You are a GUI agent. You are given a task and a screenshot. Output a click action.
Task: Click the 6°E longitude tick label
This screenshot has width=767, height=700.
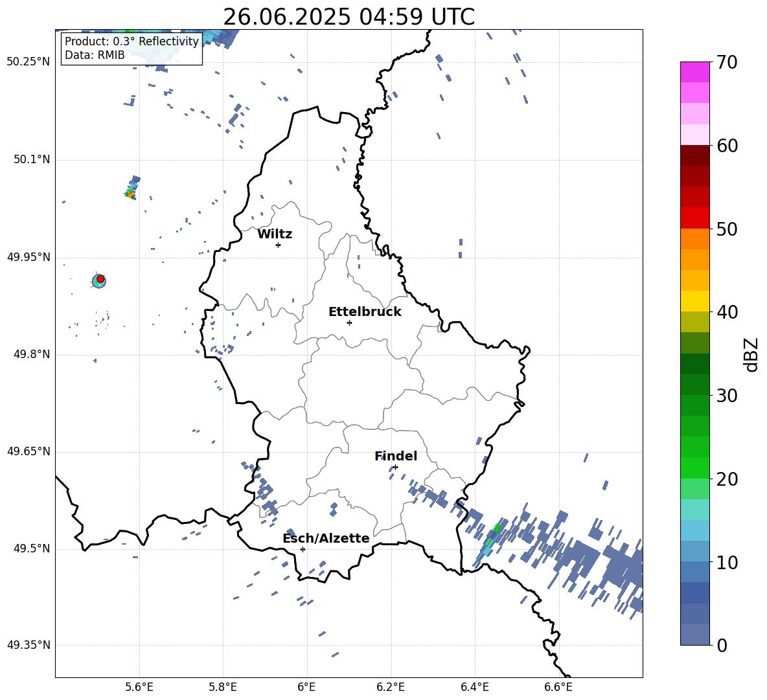[x=306, y=687]
